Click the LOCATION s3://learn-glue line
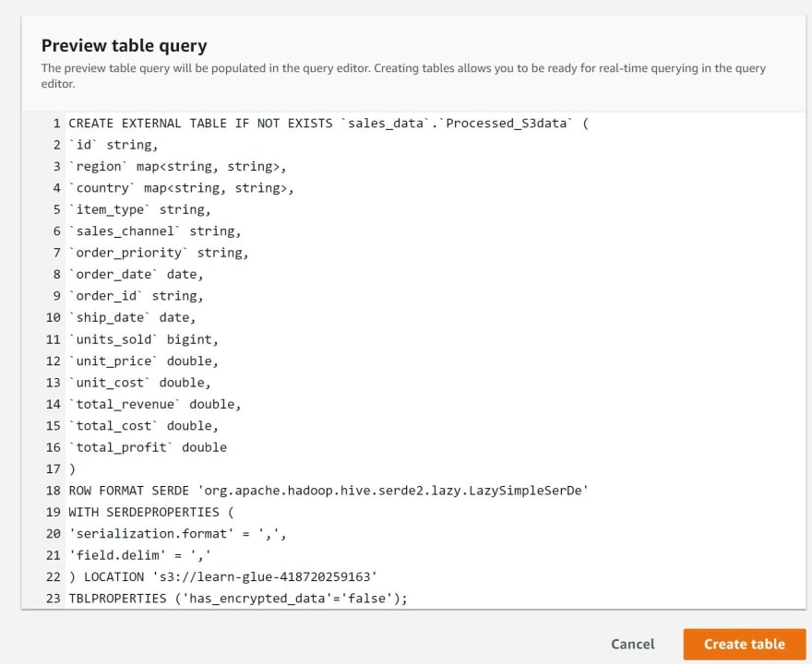Image resolution: width=812 pixels, height=664 pixels. (x=222, y=577)
